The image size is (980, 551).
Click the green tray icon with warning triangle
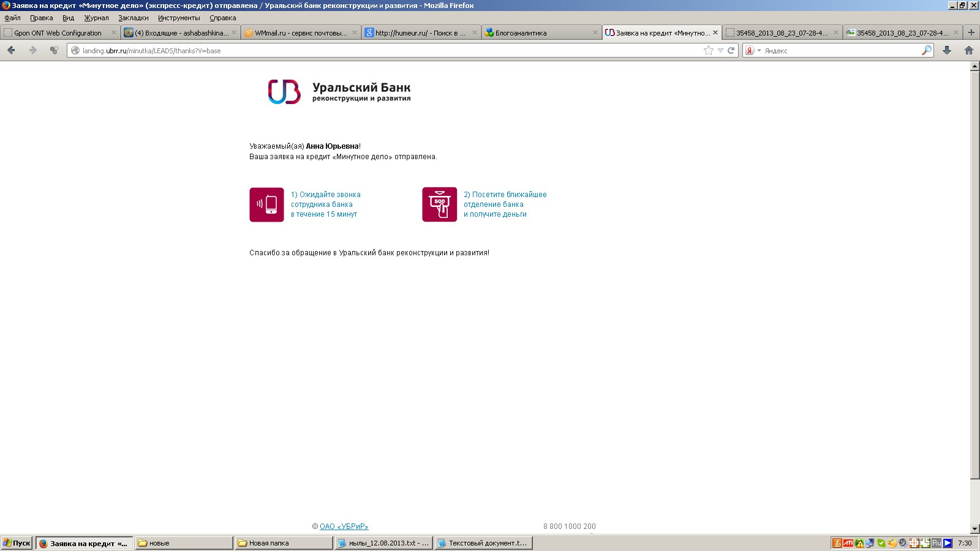pos(859,543)
